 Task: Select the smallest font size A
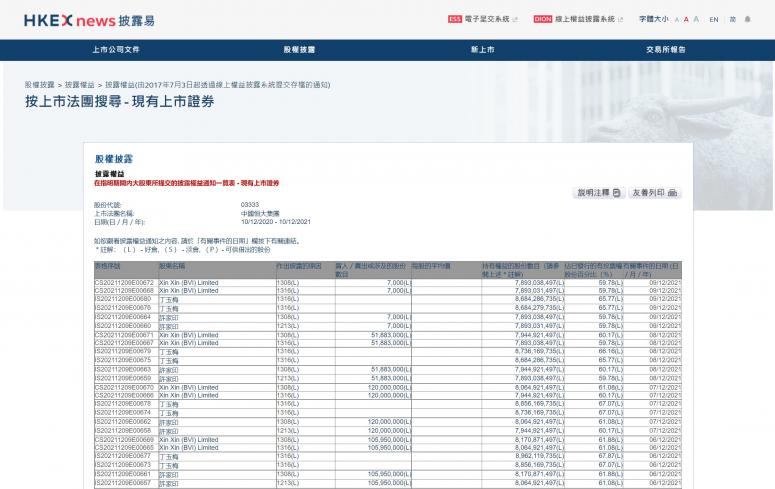(677, 20)
